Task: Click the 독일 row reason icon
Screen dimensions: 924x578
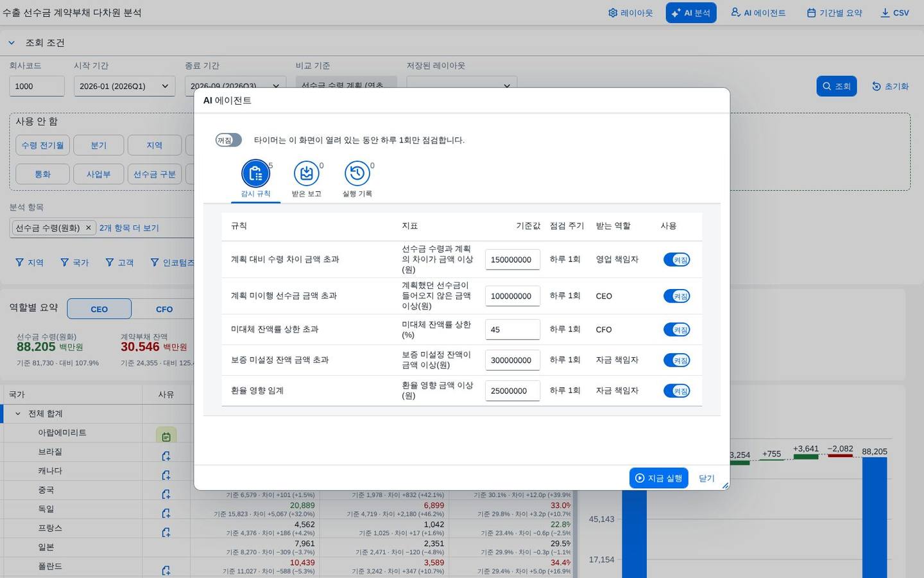Action: [x=166, y=513]
